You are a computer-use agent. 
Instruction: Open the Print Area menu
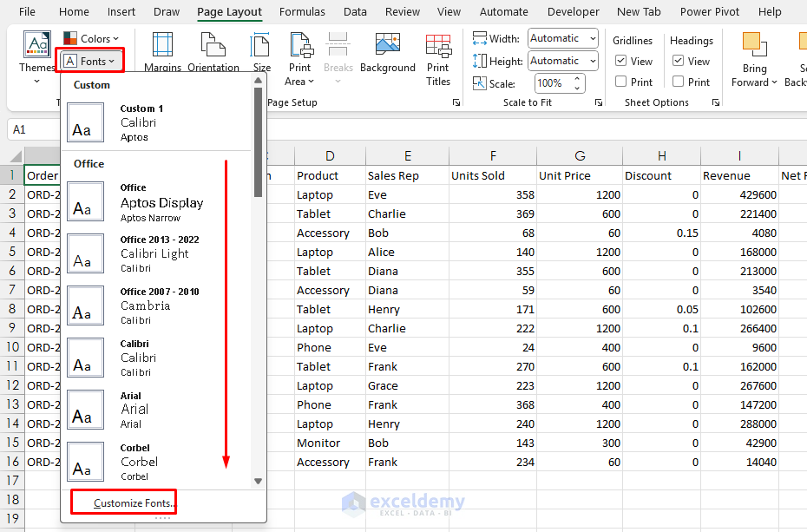[299, 59]
